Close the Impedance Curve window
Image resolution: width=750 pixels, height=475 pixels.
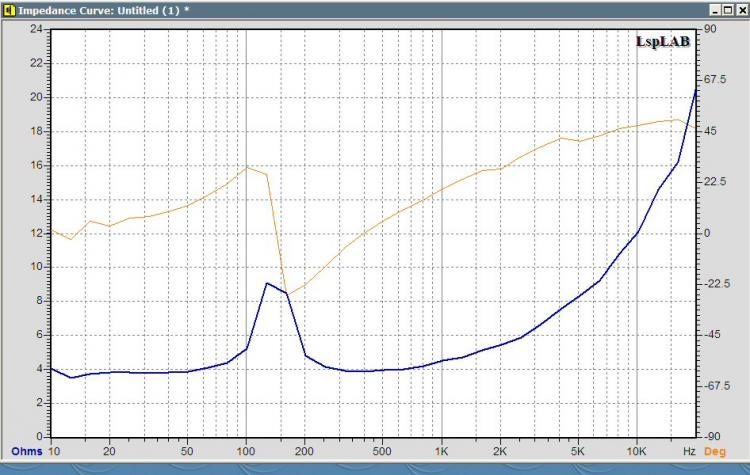tap(741, 10)
